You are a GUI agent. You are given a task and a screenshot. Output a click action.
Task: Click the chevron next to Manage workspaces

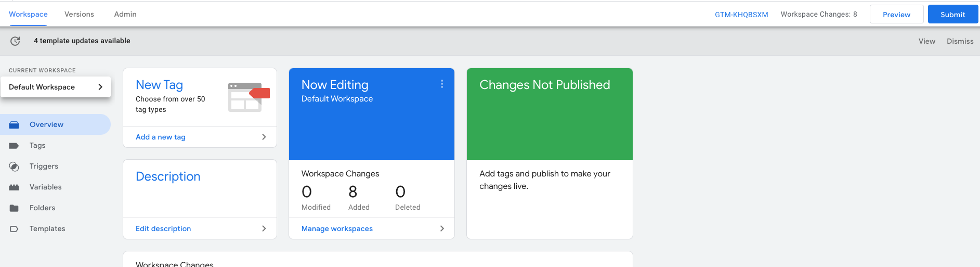coord(442,228)
